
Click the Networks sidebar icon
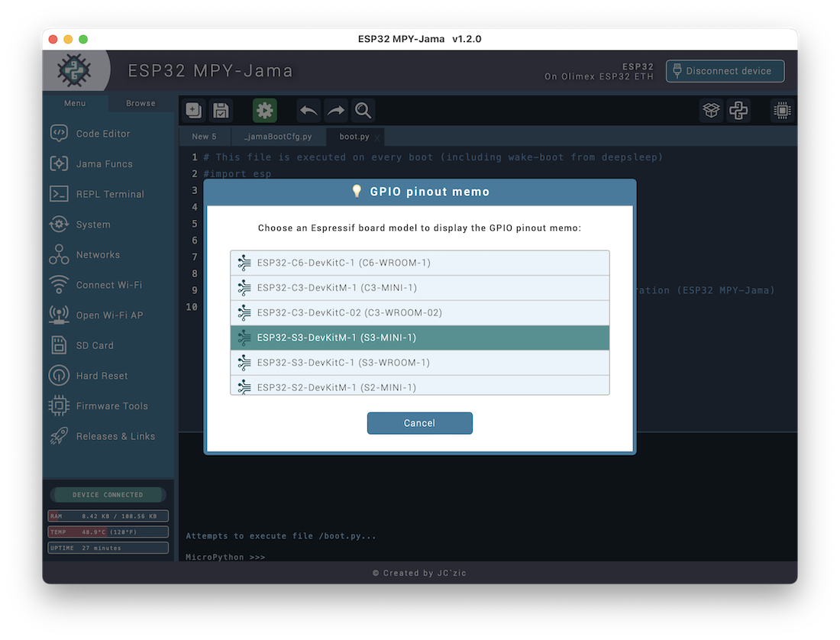point(59,254)
